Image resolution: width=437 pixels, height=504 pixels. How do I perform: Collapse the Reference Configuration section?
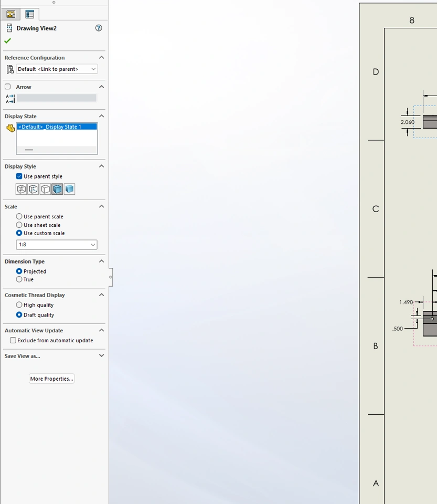101,58
